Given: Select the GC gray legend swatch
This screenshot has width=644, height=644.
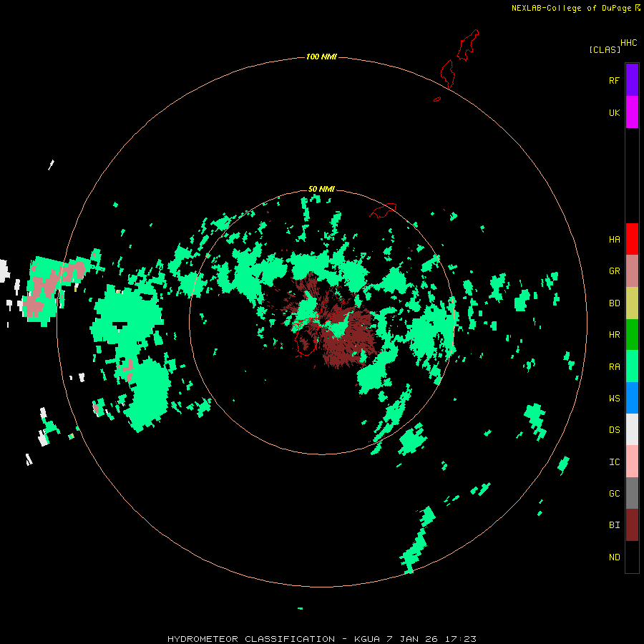Looking at the screenshot, I should [632, 493].
